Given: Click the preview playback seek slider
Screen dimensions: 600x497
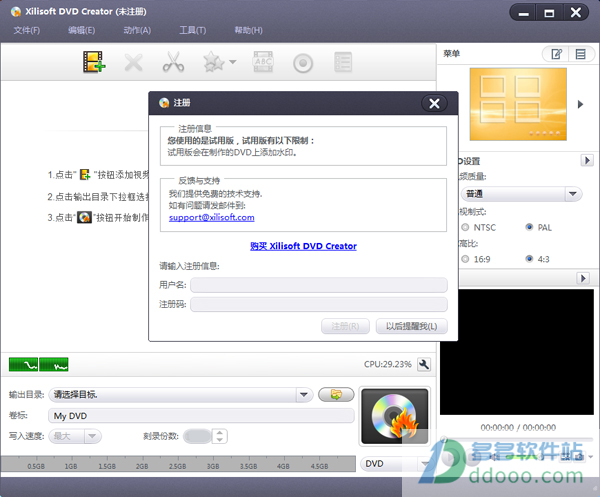Looking at the screenshot, I should [x=517, y=440].
